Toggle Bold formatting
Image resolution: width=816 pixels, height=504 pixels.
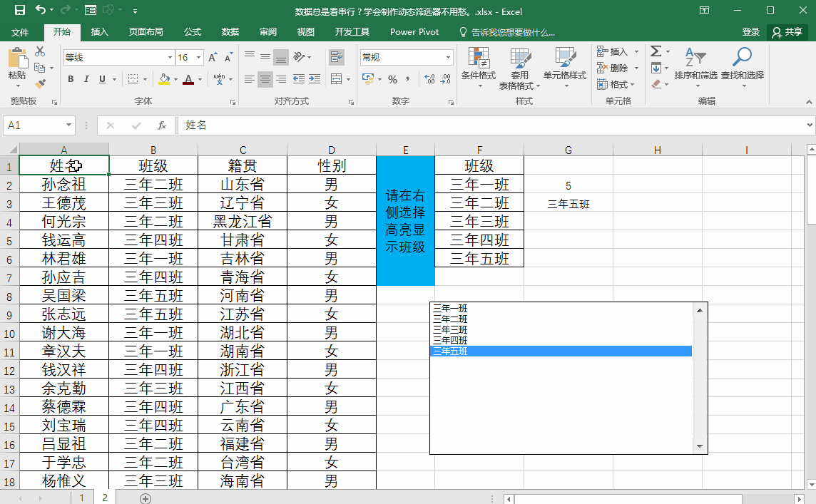71,79
